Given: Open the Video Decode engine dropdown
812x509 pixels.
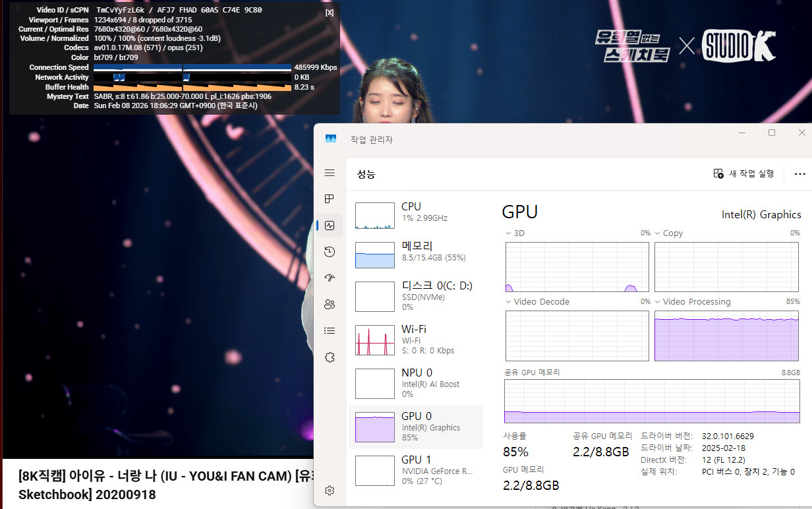Looking at the screenshot, I should (x=509, y=302).
